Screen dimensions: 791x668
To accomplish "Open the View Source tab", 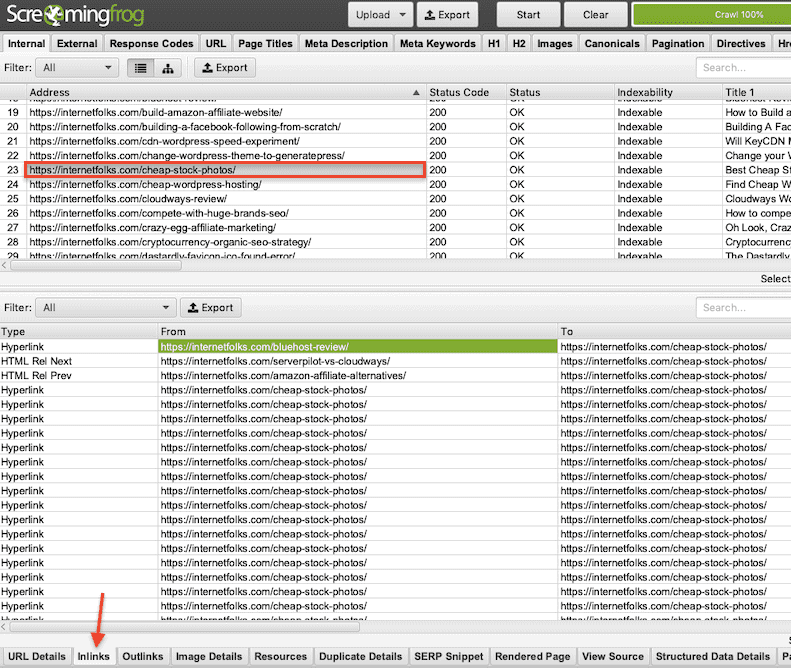I will pos(613,656).
